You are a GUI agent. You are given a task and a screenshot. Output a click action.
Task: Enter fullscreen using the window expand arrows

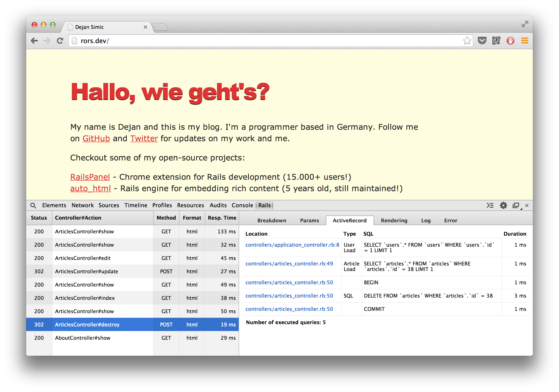coord(525,24)
